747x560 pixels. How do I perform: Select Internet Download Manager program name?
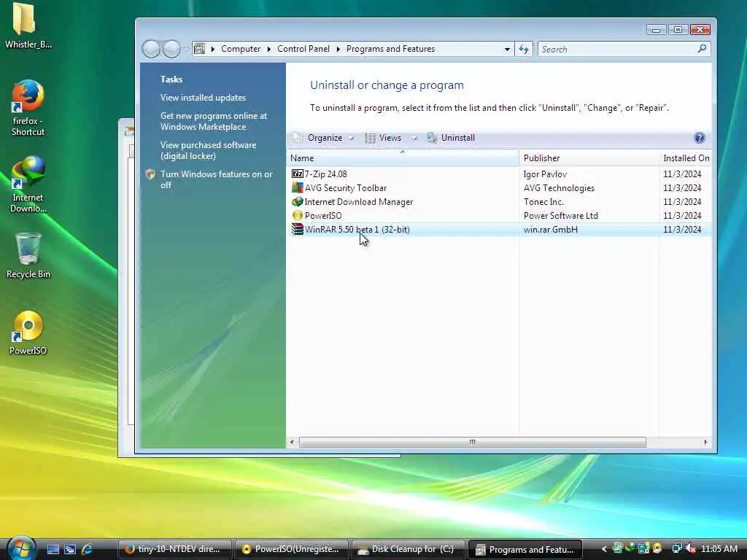coord(359,202)
